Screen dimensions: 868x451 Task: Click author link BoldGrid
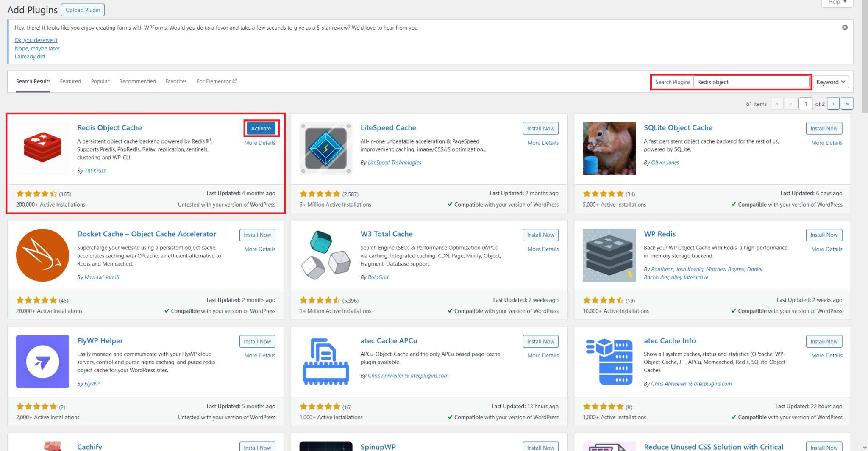378,277
